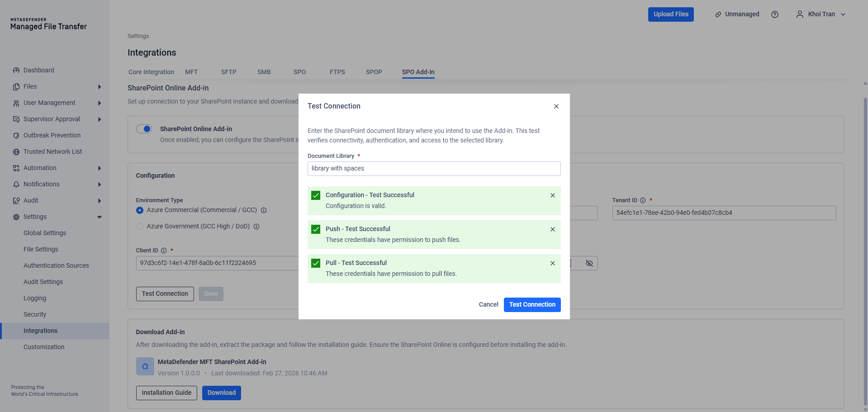868x412 pixels.
Task: Cancel the Test Connection dialog
Action: (488, 305)
